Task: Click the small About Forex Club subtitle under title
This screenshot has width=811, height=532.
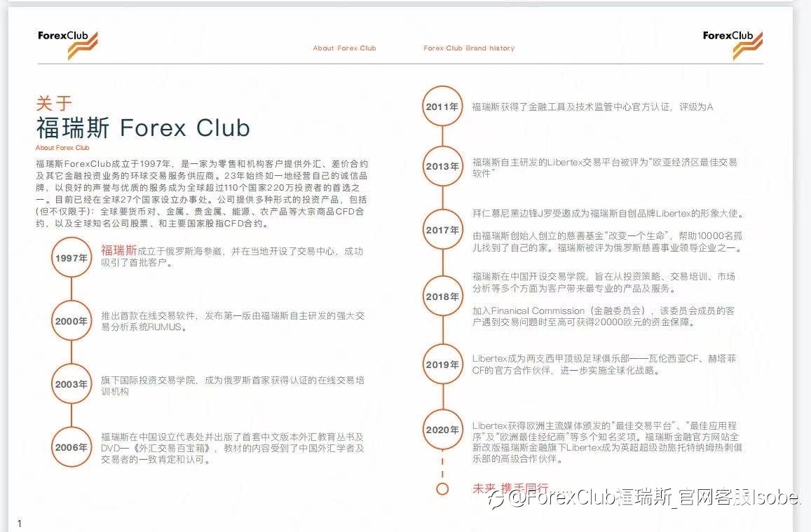Action: click(62, 148)
